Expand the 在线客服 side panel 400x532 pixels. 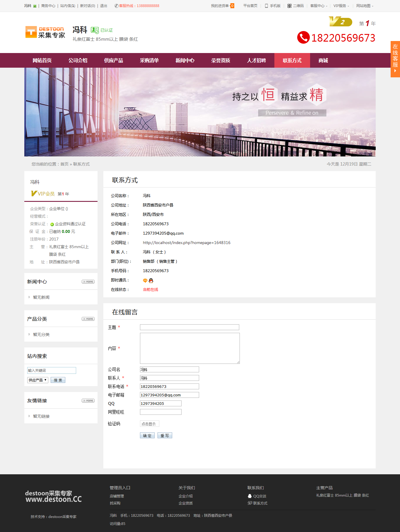(x=395, y=59)
